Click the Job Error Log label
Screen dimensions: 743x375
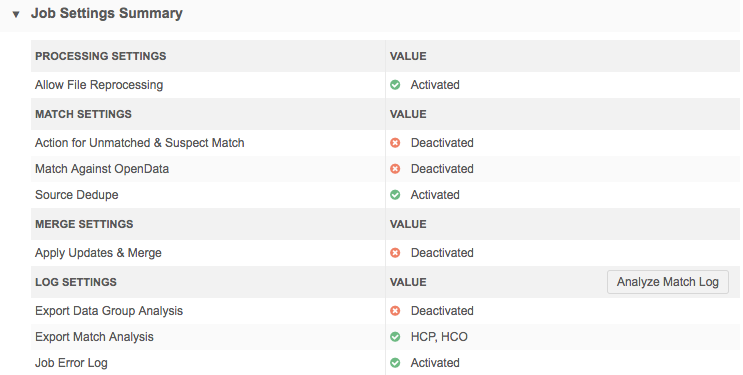tap(71, 363)
